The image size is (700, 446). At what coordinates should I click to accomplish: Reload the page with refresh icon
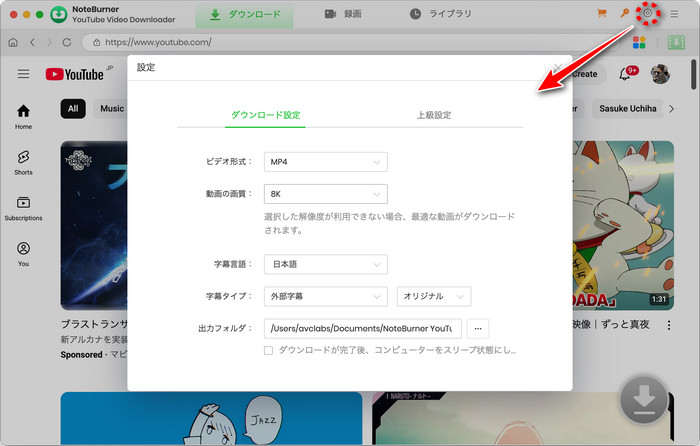[67, 42]
